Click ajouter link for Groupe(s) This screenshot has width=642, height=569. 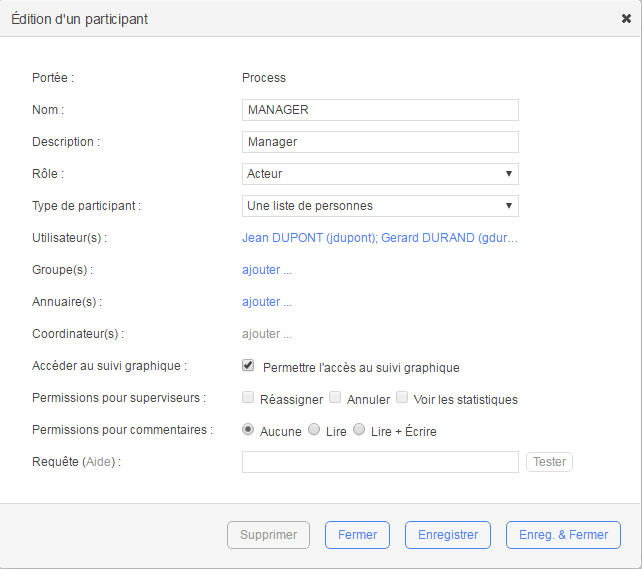coord(267,270)
